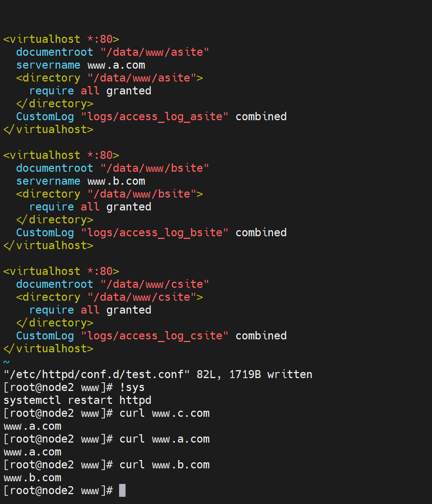Click the "/data/www/bsite" documentroot path
The image size is (432, 504).
(155, 168)
